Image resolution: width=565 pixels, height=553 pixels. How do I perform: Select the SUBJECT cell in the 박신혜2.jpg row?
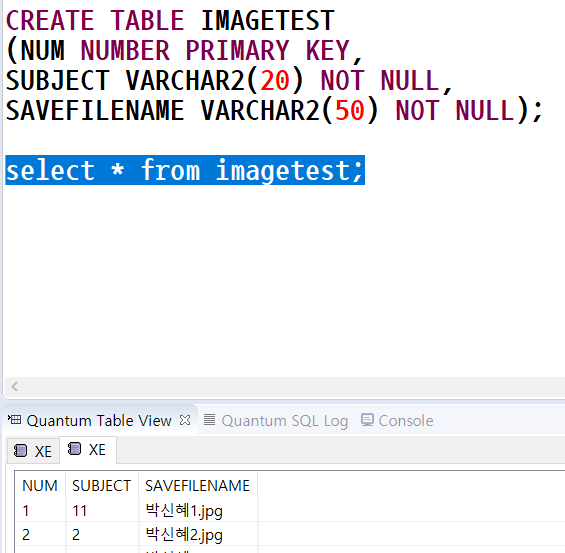[x=102, y=534]
